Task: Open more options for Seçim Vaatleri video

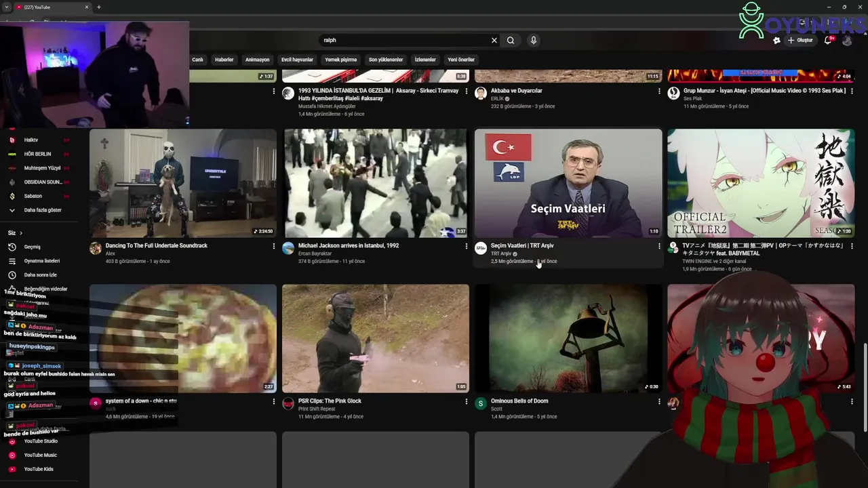Action: (x=659, y=246)
